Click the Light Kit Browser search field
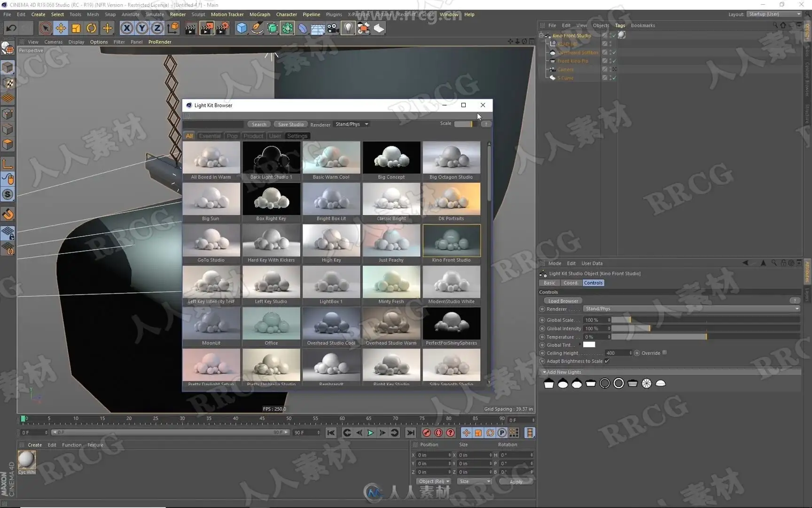 coord(214,125)
